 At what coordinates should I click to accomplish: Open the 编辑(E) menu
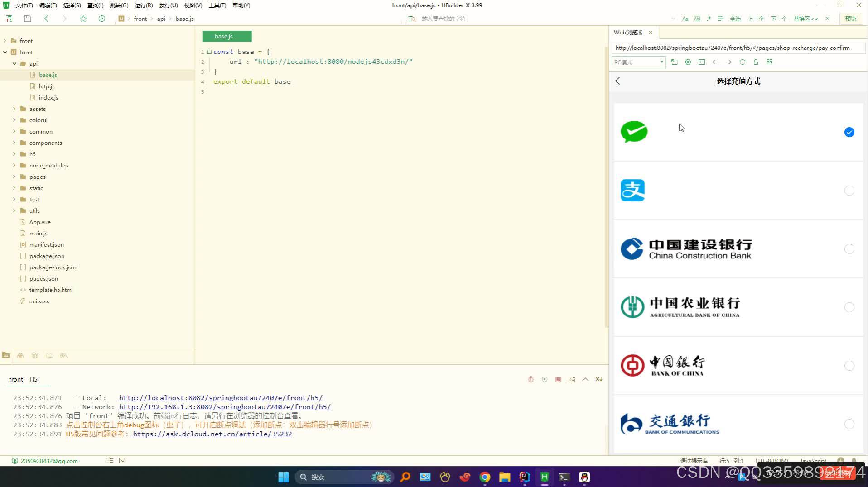click(48, 5)
